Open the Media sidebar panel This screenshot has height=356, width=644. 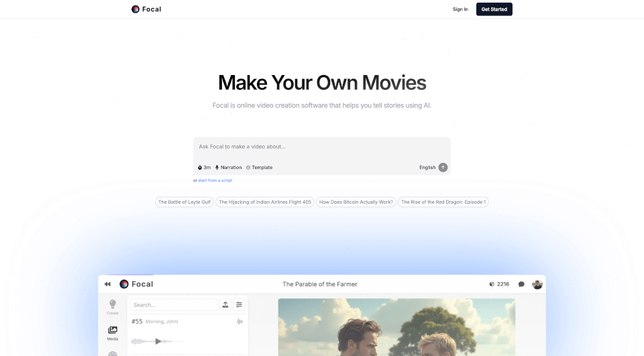113,333
